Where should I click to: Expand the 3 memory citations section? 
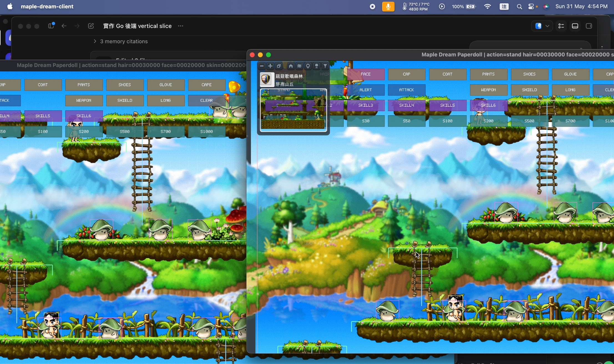(x=121, y=41)
